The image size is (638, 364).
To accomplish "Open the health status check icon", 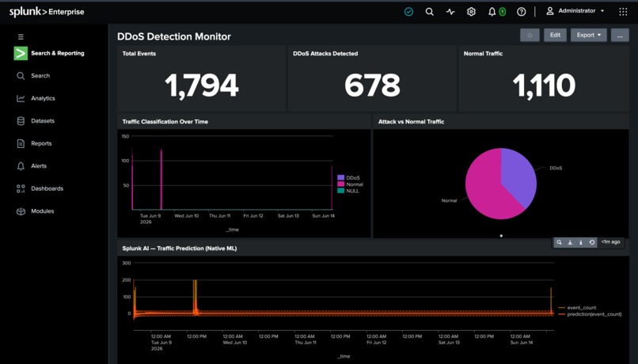I will coord(408,12).
